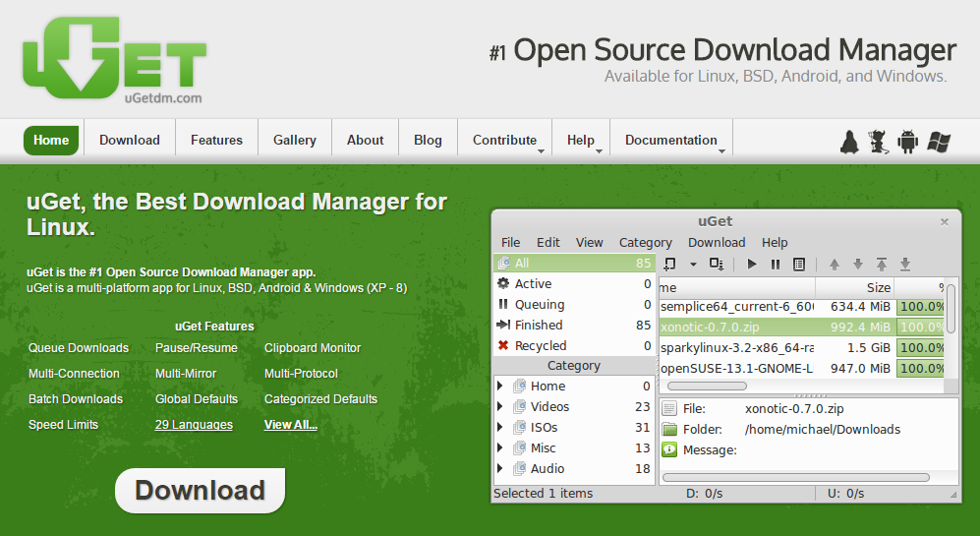Click the uGet logo in header
This screenshot has width=980, height=536.
point(114,59)
